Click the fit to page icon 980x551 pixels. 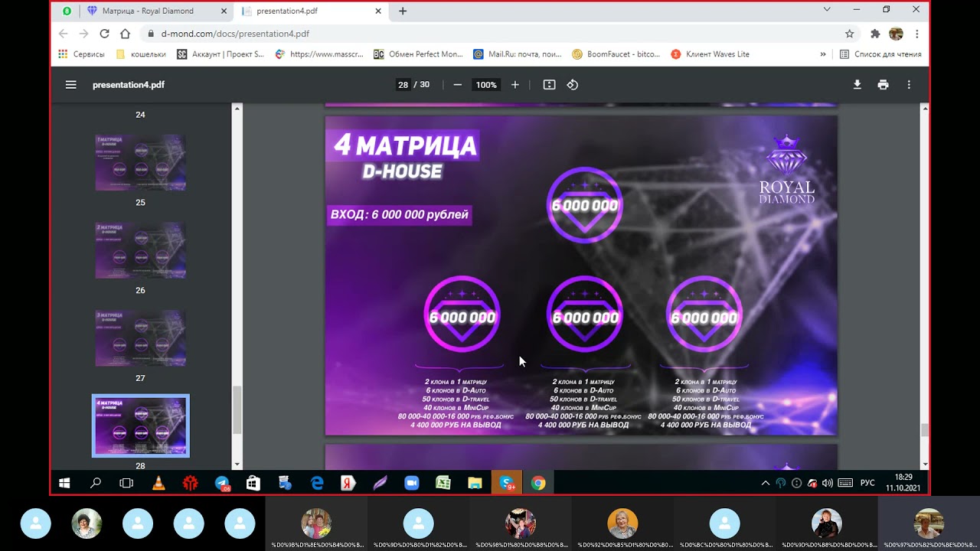pos(549,85)
